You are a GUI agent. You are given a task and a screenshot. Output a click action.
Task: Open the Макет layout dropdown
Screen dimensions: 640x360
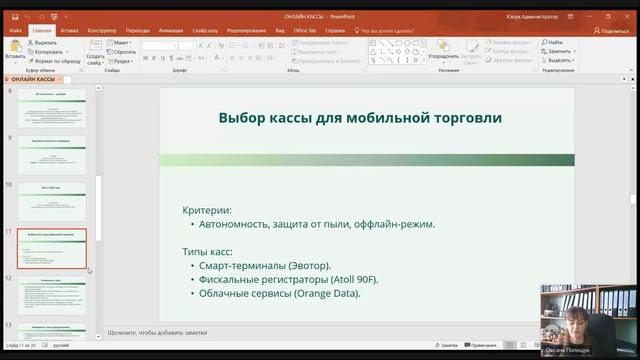pyautogui.click(x=119, y=42)
